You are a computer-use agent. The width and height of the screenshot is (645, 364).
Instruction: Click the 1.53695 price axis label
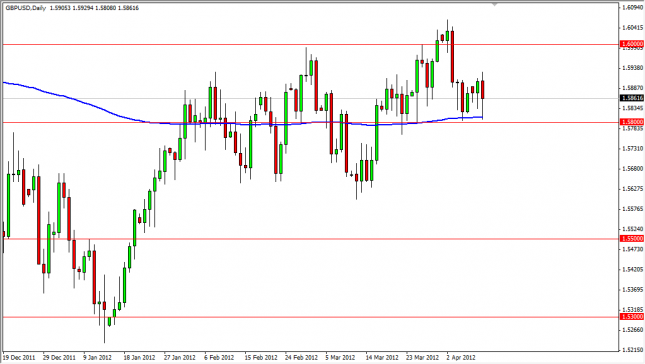633,290
